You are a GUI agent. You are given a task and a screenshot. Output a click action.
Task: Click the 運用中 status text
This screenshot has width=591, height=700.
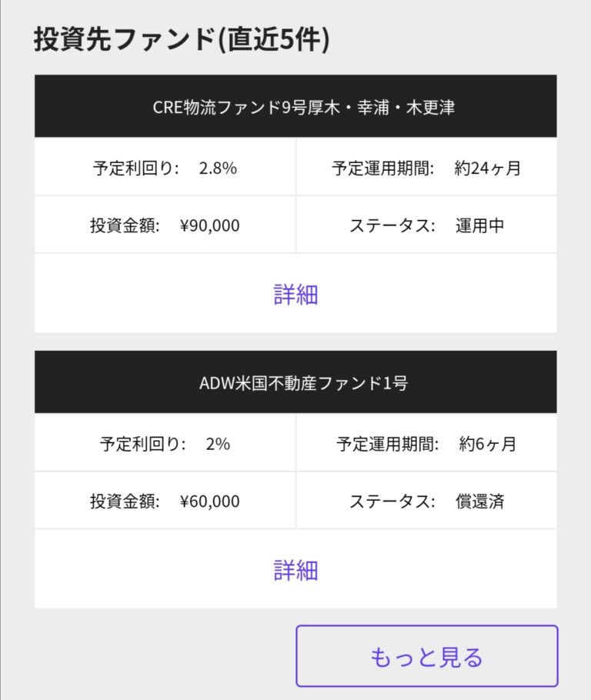[479, 225]
